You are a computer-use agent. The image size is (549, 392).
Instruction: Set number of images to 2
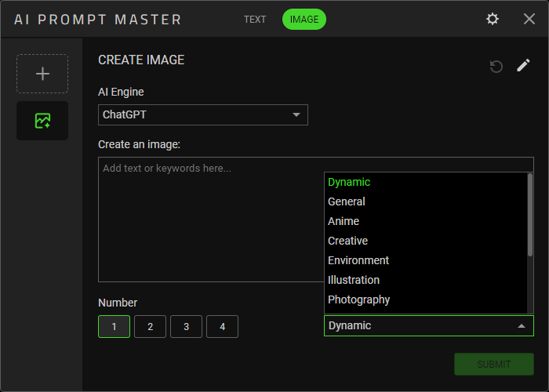click(150, 326)
